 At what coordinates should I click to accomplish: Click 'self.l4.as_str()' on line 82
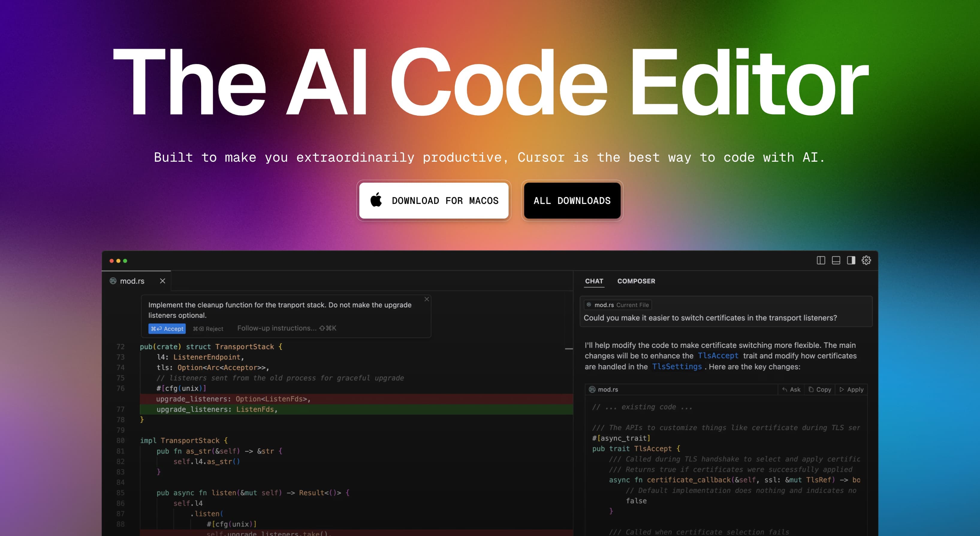206,461
